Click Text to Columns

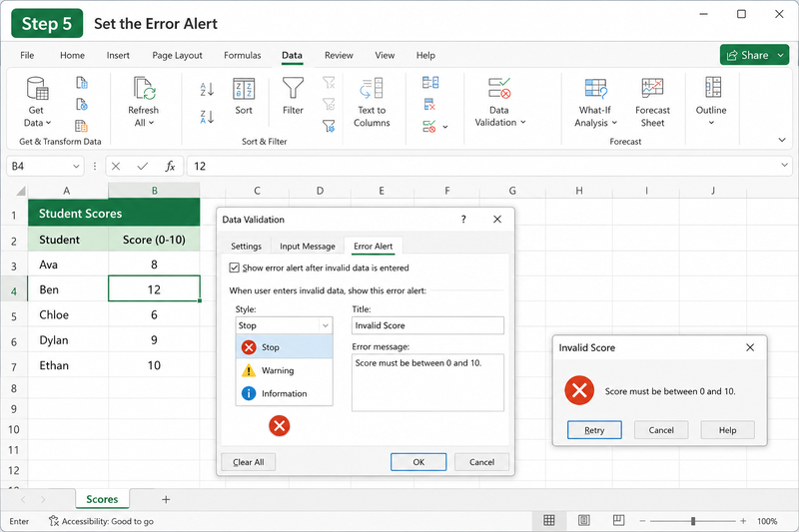click(372, 102)
